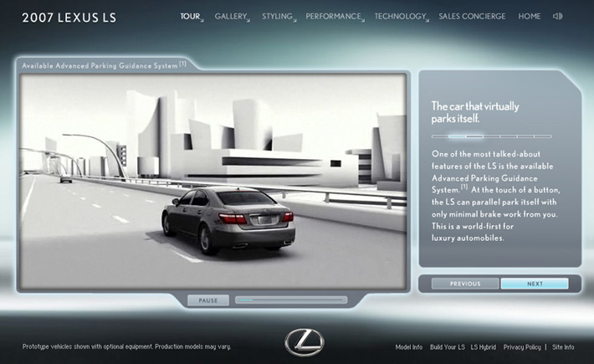The height and width of the screenshot is (364, 594).
Task: Open LS Hybrid link
Action: click(483, 347)
